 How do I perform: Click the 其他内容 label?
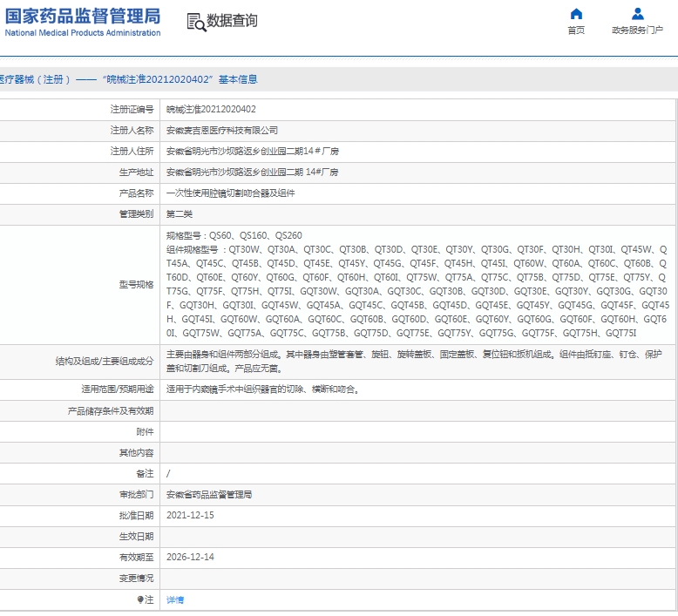136,453
